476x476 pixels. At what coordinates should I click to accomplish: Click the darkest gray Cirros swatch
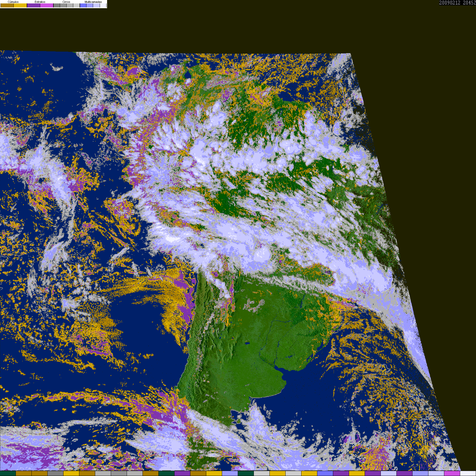(x=57, y=5)
